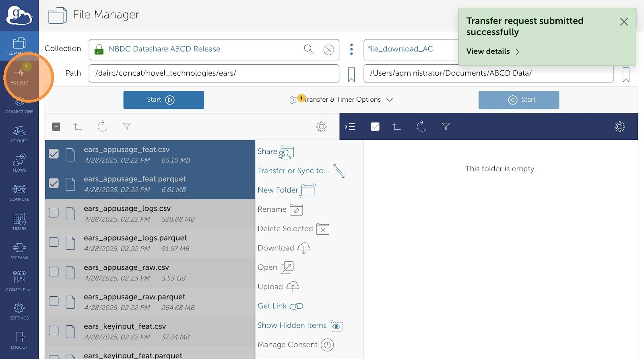Screen dimensions: 644x359
Task: Choose Manage Consent in command menu
Action: click(296, 345)
